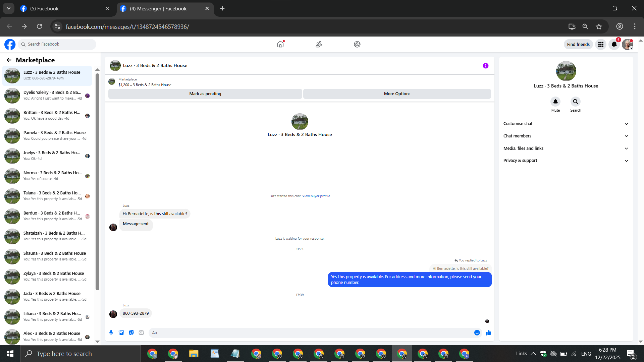Send a thumbs-up like
Viewport: 644px width, 362px height.
[x=488, y=333]
